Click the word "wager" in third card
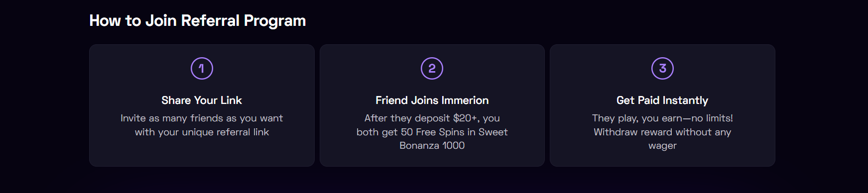This screenshot has height=193, width=868. (662, 146)
